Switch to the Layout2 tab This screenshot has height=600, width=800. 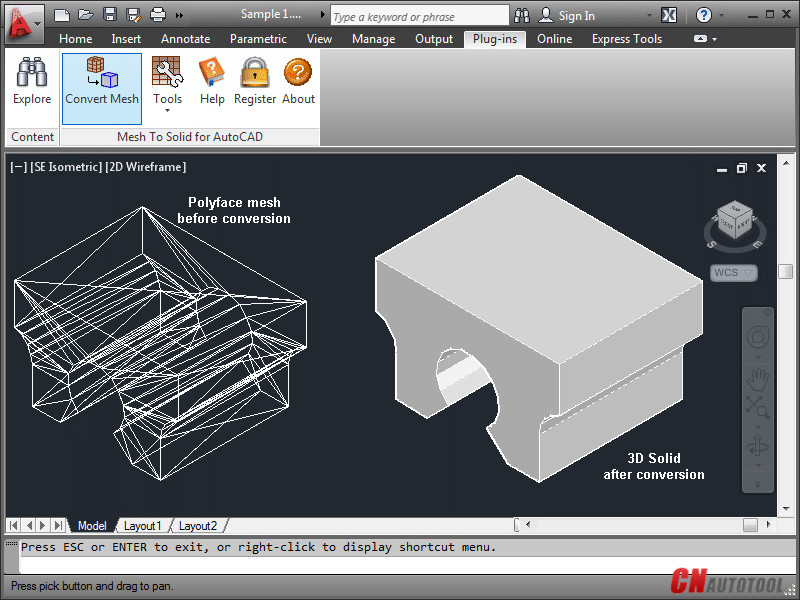click(198, 526)
